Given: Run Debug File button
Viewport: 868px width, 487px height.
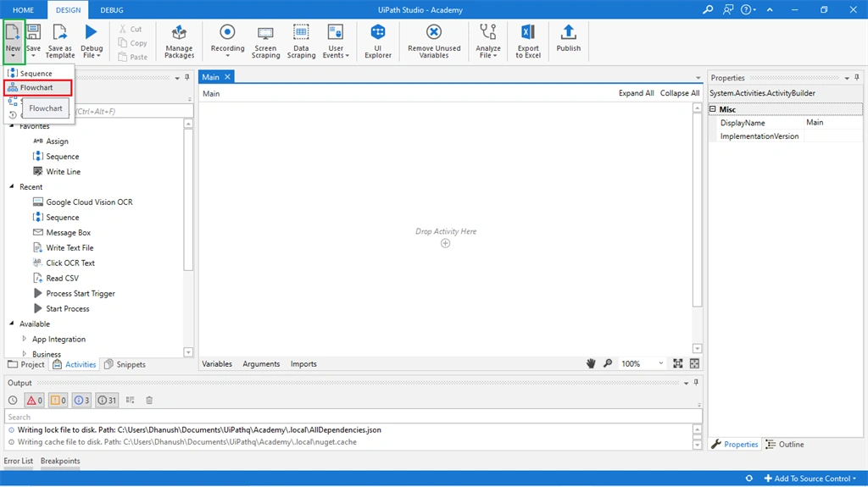Looking at the screenshot, I should [92, 41].
